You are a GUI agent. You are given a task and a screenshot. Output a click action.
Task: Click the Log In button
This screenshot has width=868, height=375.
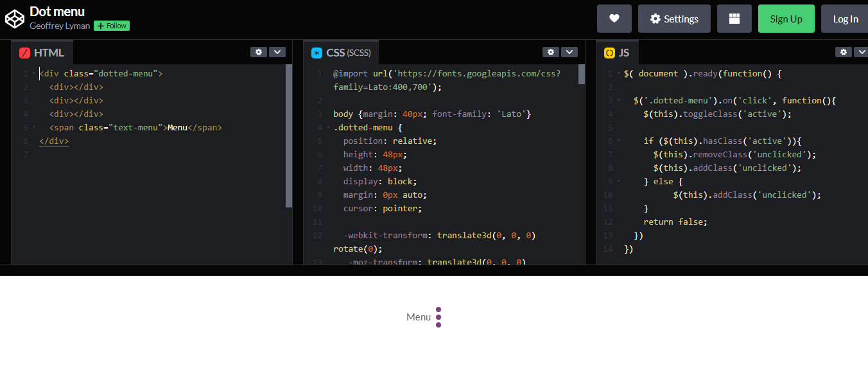coord(846,19)
